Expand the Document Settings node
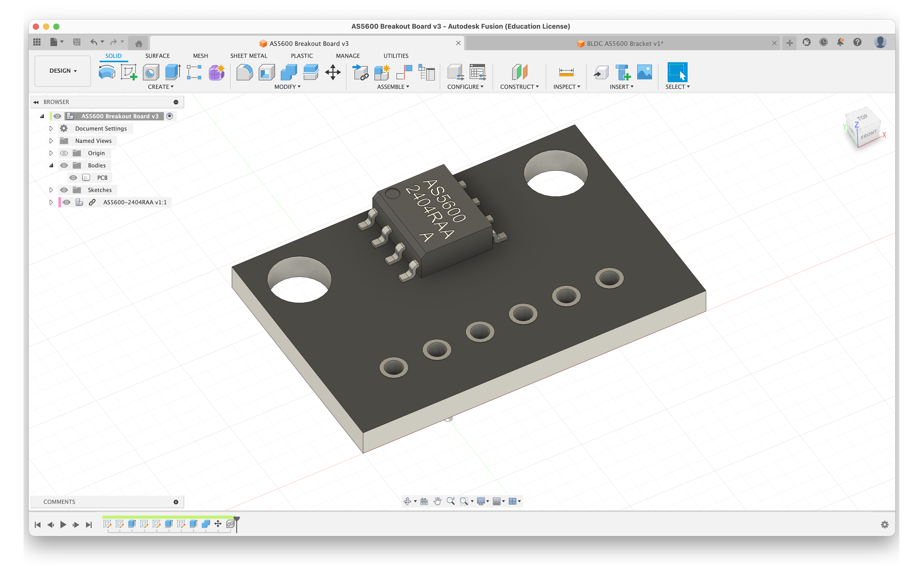Screen dimensions: 924x574 coord(51,129)
